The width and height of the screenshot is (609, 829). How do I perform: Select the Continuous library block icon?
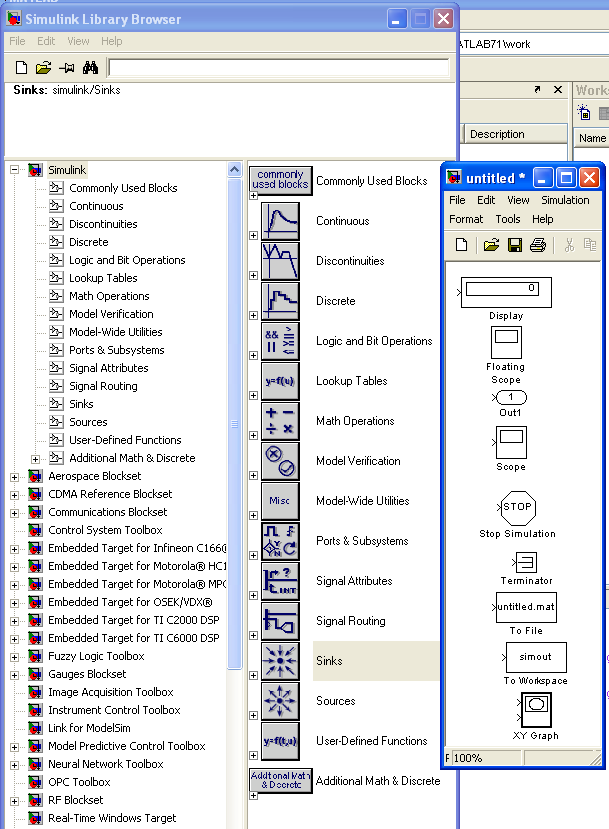pyautogui.click(x=280, y=222)
